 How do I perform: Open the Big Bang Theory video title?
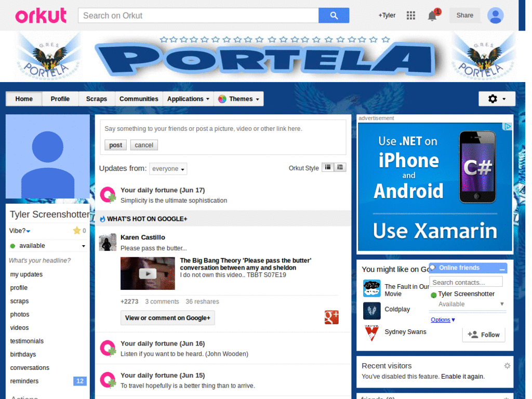pos(246,264)
